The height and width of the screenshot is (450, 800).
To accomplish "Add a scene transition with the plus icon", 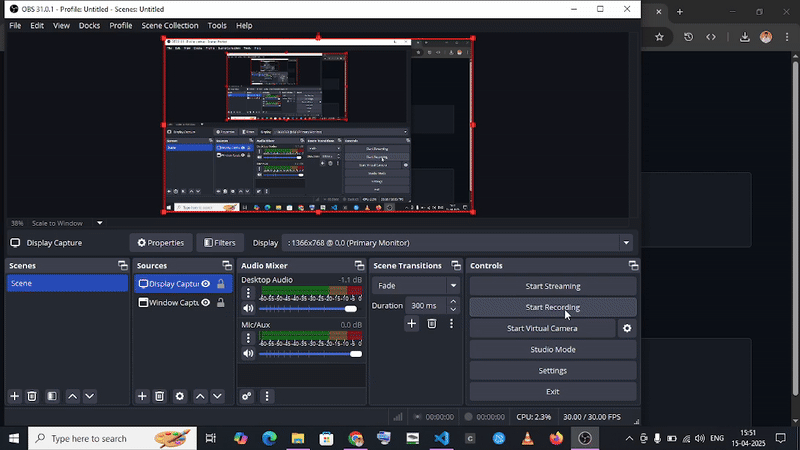I will tap(411, 323).
